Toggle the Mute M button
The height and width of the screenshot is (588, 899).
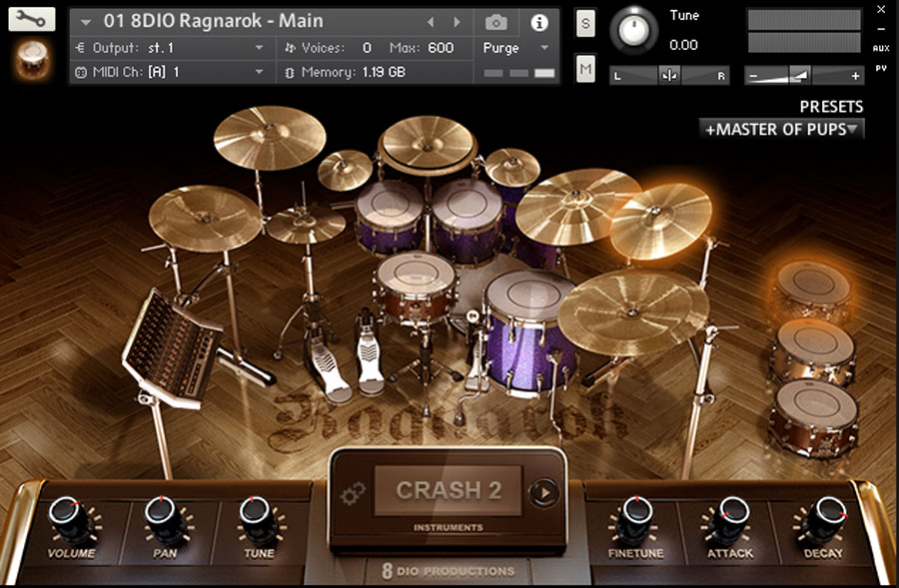(x=585, y=69)
